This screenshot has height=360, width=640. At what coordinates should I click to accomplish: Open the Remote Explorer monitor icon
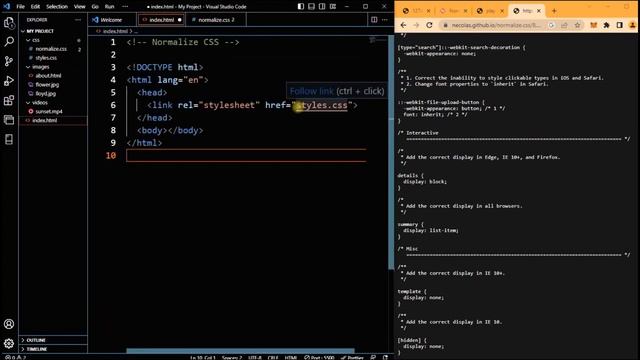click(9, 120)
